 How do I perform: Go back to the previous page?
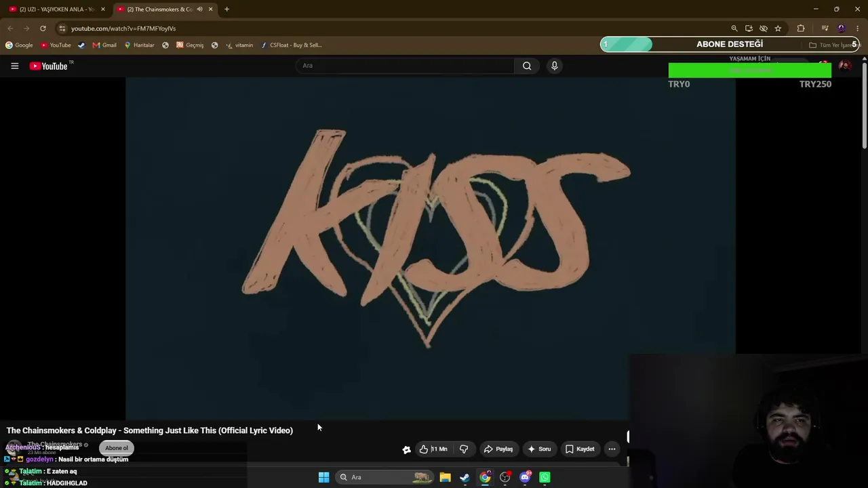click(10, 28)
